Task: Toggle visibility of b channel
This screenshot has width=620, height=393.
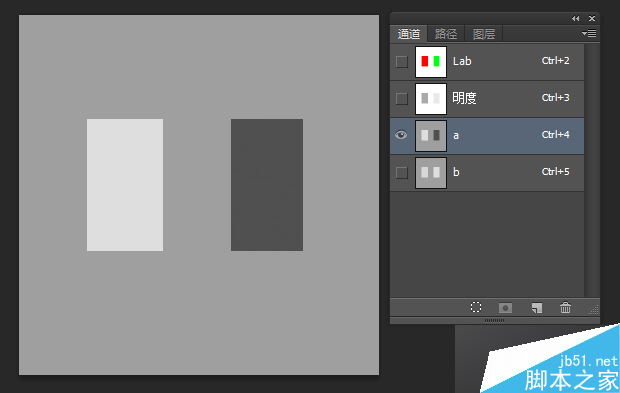Action: [402, 173]
